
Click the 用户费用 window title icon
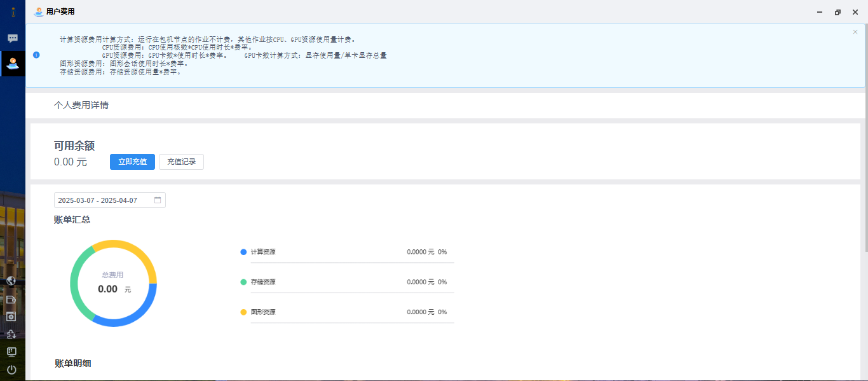(x=38, y=11)
